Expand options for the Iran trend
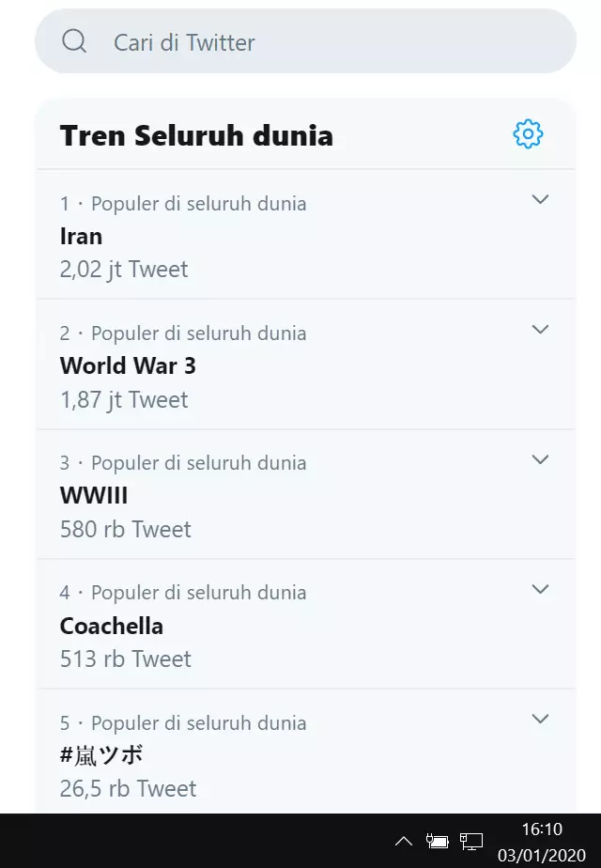 point(540,199)
